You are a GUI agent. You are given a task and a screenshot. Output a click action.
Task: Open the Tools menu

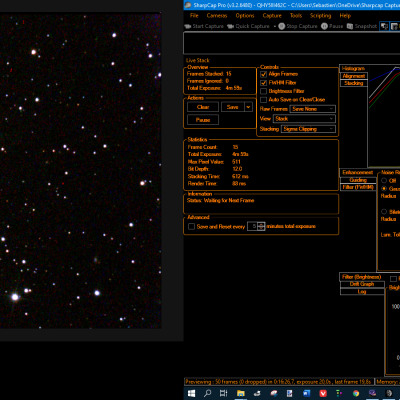click(x=296, y=16)
